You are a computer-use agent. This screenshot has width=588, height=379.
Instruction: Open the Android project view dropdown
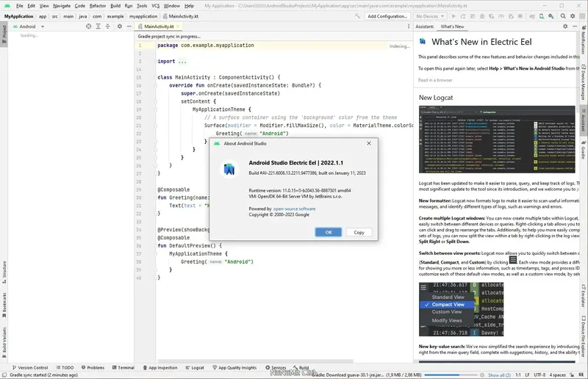point(29,26)
